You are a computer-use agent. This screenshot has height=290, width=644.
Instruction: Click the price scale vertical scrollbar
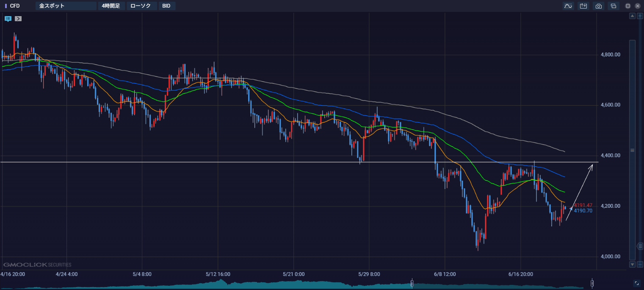[633, 150]
